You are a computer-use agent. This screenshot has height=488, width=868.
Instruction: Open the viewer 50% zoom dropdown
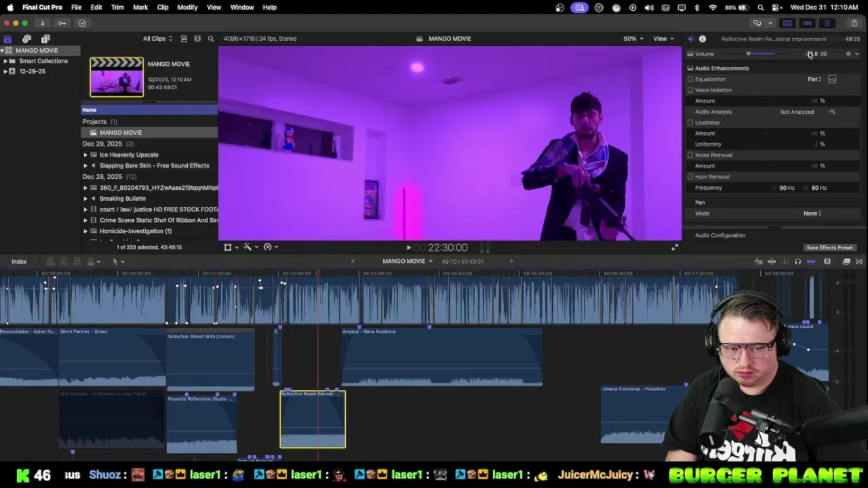[633, 39]
